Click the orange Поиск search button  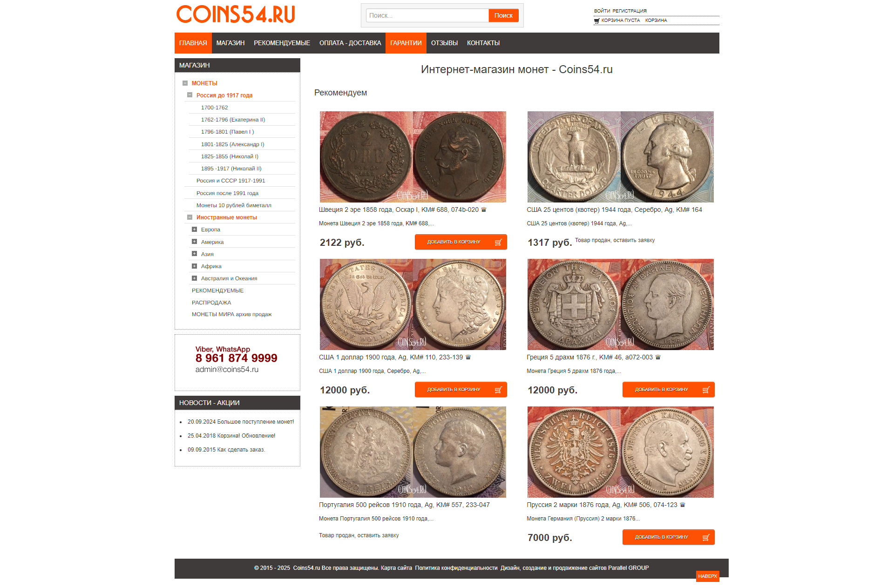coord(503,15)
